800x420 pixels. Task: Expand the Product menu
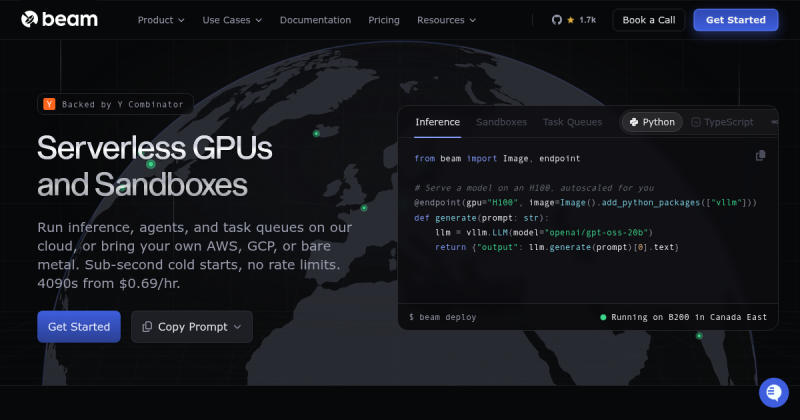(x=161, y=20)
